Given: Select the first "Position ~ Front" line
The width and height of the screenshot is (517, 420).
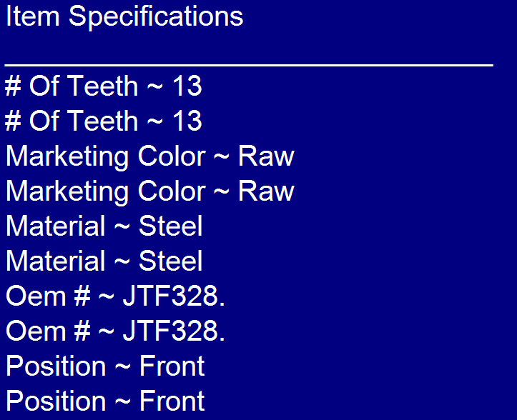Looking at the screenshot, I should [105, 366].
